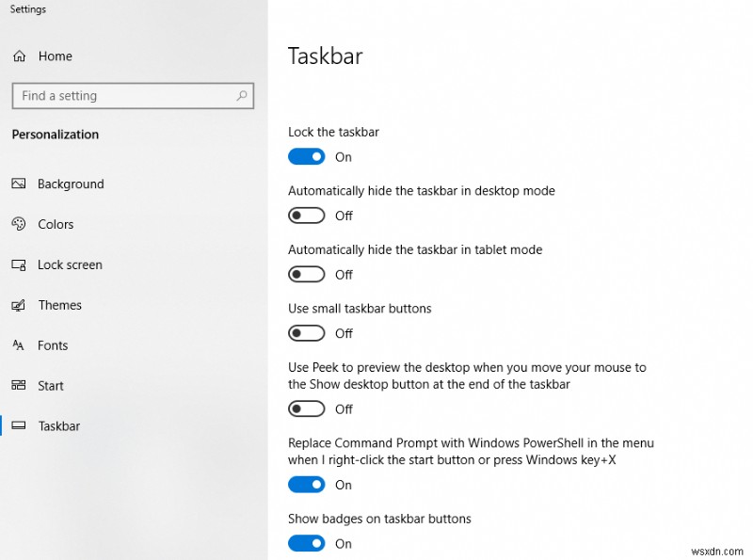
Task: Turn on Use small taskbar buttons
Action: (x=306, y=333)
